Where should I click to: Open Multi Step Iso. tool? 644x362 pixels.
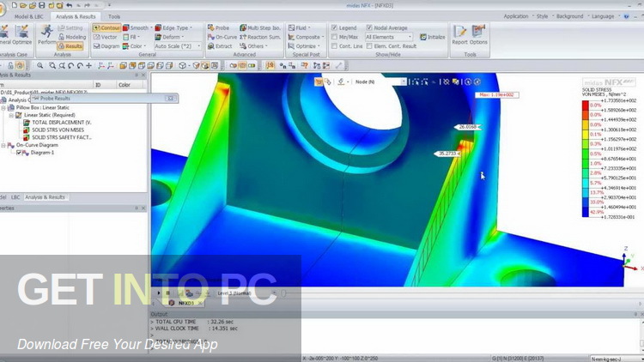(260, 28)
